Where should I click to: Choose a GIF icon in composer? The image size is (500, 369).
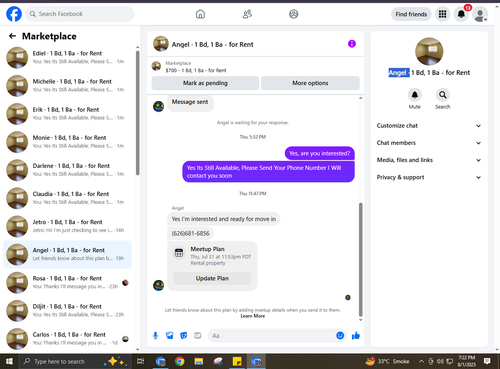pos(198,336)
